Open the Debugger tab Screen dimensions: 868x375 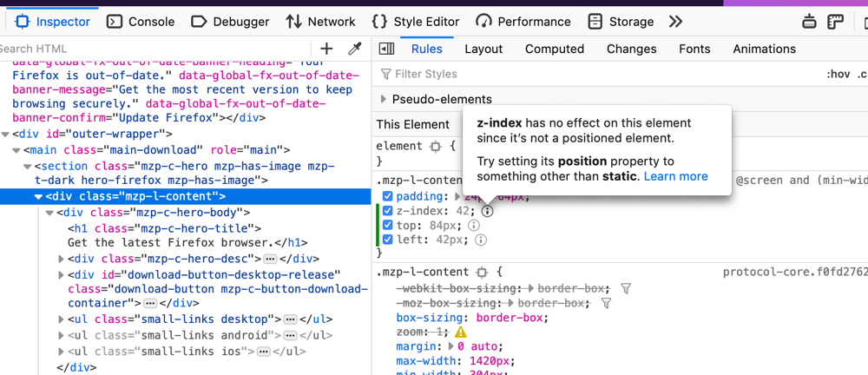coord(230,22)
